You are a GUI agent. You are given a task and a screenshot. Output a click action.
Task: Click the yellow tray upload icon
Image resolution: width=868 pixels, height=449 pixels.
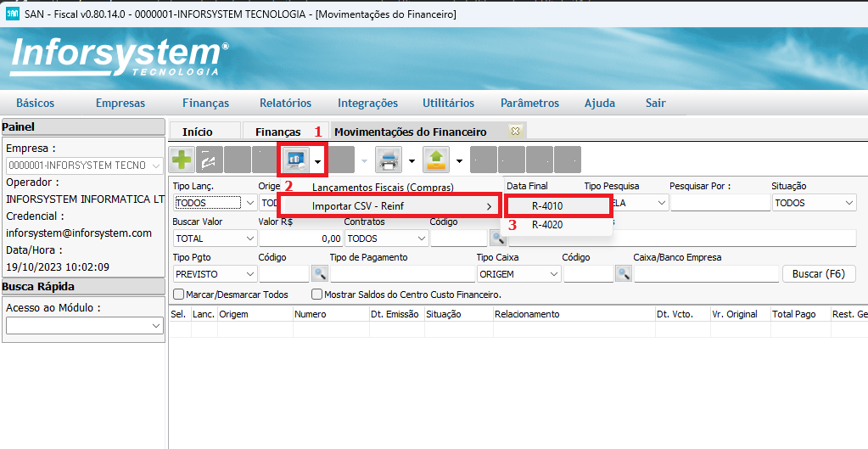pyautogui.click(x=436, y=160)
